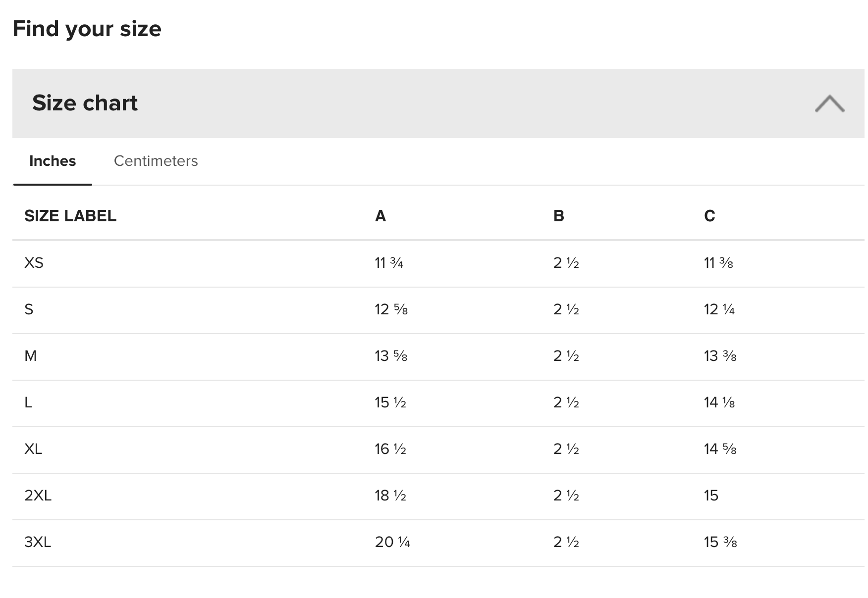Click the Size chart header bar title

[x=85, y=103]
